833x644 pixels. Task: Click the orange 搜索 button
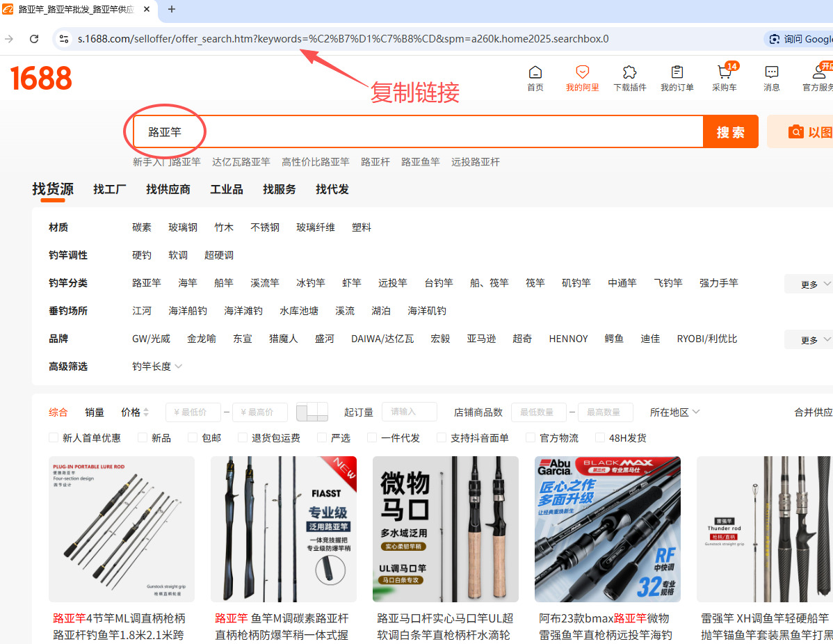731,131
